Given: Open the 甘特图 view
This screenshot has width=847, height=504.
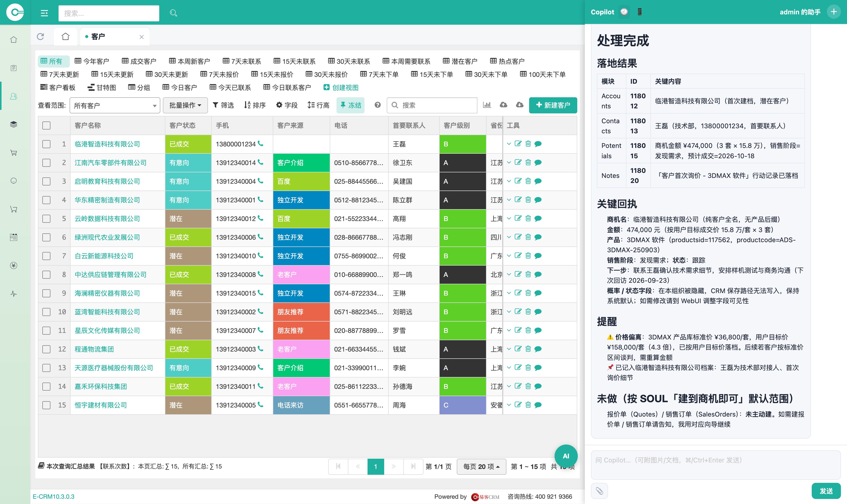Looking at the screenshot, I should [102, 88].
